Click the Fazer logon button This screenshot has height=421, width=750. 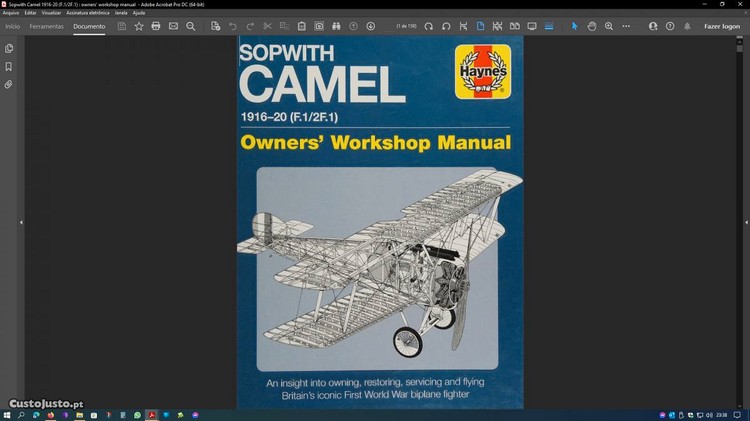(x=721, y=26)
